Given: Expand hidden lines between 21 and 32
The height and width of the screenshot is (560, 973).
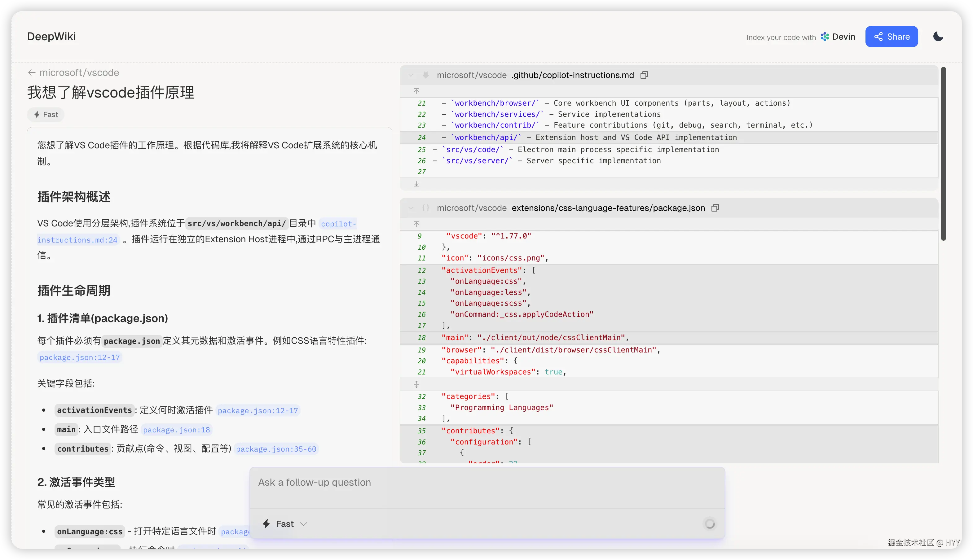Looking at the screenshot, I should pos(416,384).
